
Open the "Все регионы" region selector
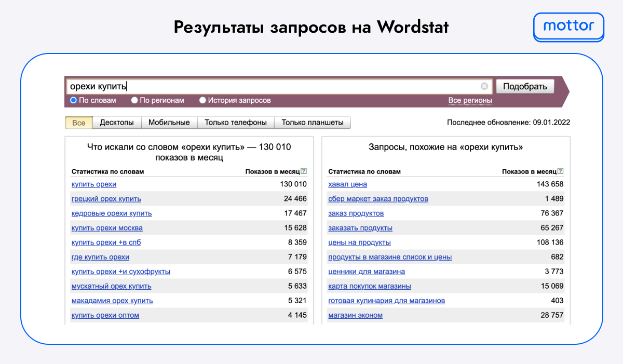[x=470, y=100]
